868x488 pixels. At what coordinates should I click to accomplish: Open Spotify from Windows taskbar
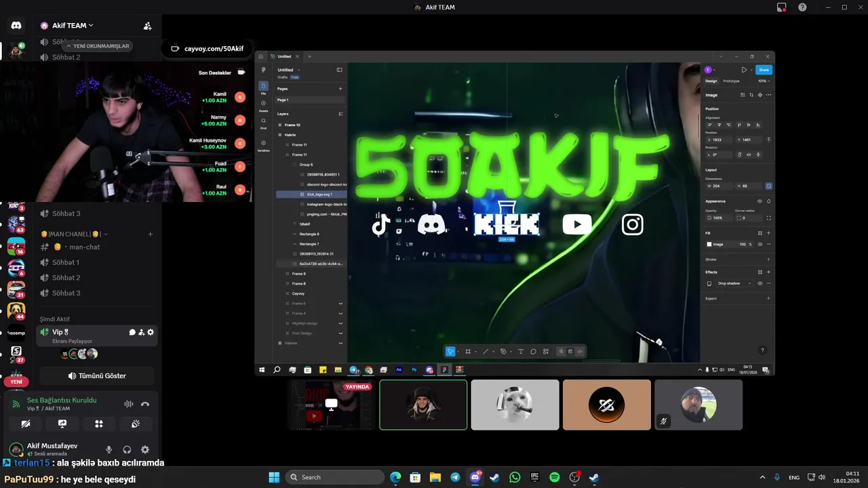pyautogui.click(x=554, y=477)
